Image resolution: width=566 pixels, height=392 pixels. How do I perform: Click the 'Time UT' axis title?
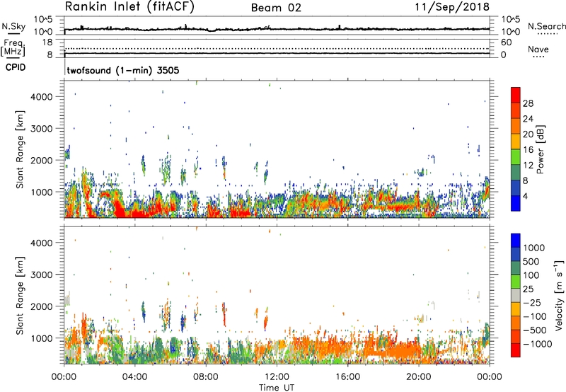[277, 388]
